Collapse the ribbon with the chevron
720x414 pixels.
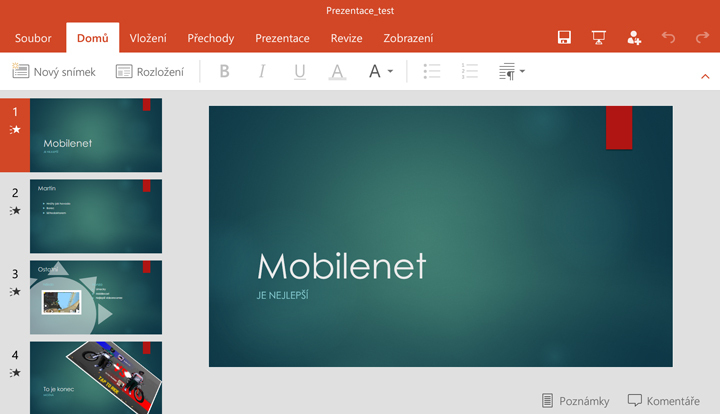[705, 77]
